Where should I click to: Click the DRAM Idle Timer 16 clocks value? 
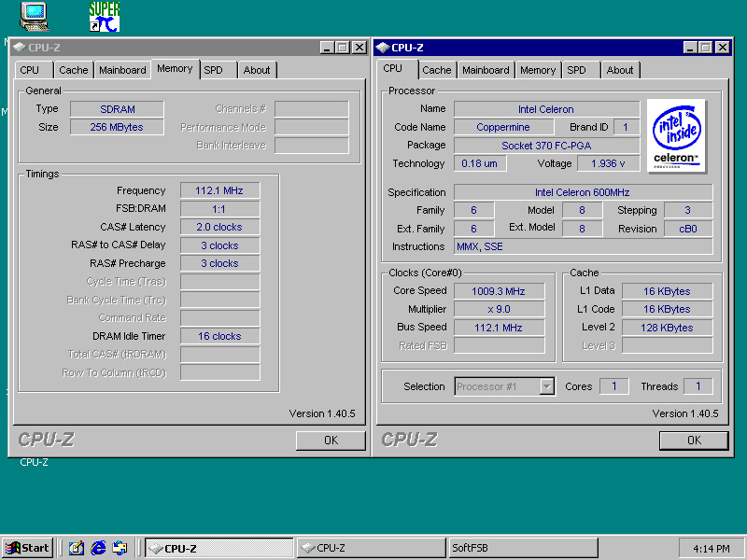pos(219,336)
